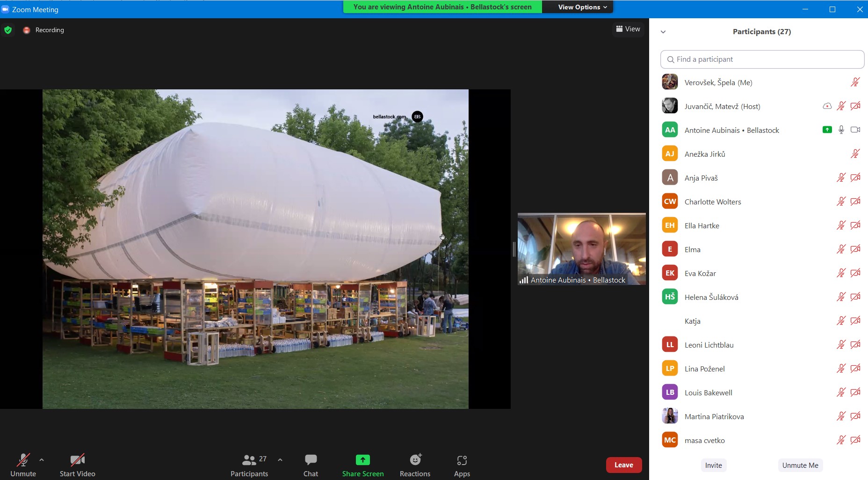868x480 pixels.
Task: Open audio options arrow next to Unmute
Action: pyautogui.click(x=42, y=460)
